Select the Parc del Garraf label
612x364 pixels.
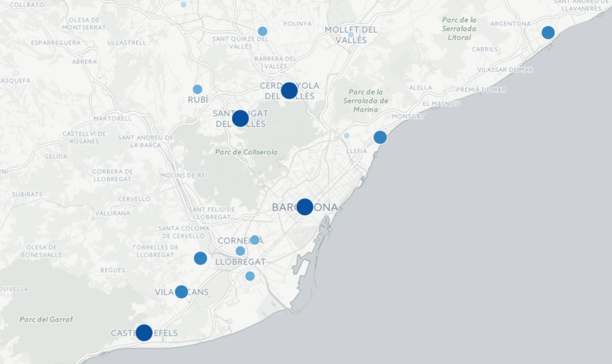click(47, 319)
